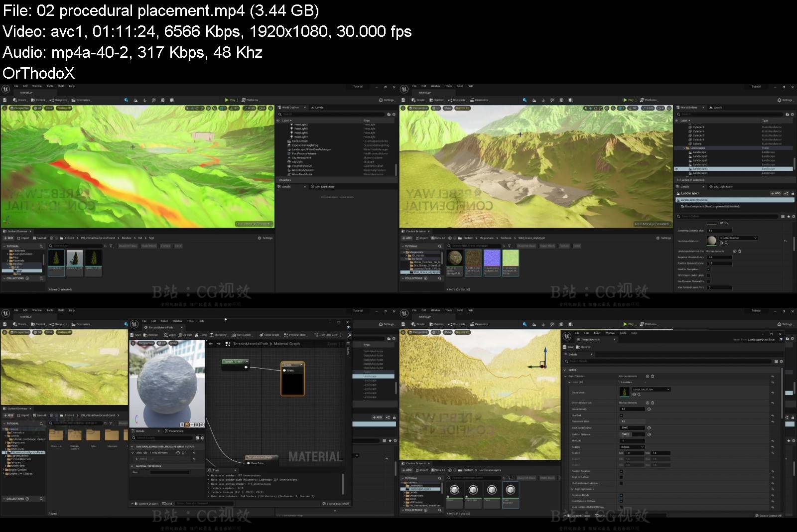Click + ADD button in Landscape3 details
This screenshot has height=532, width=797.
(x=776, y=193)
